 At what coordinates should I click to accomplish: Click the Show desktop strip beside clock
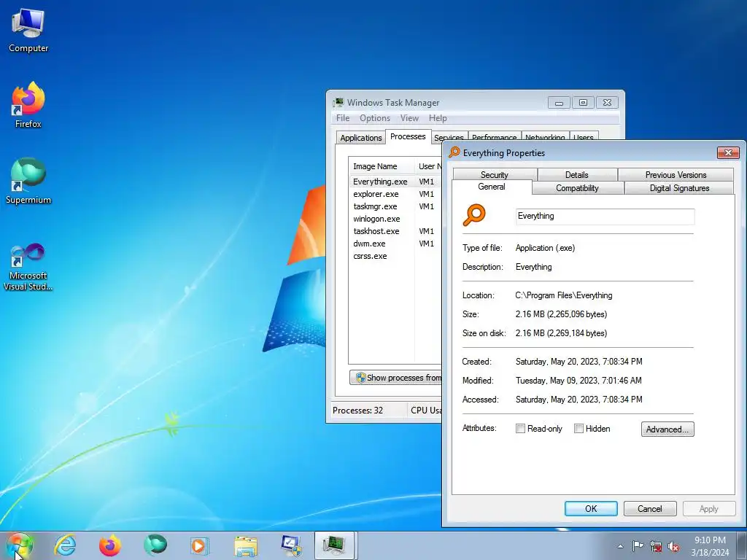(x=742, y=545)
